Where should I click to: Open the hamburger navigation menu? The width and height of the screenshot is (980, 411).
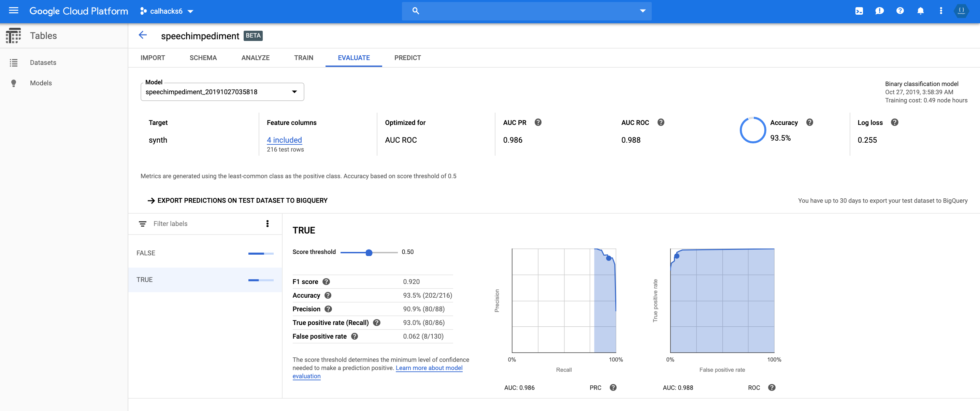(13, 11)
